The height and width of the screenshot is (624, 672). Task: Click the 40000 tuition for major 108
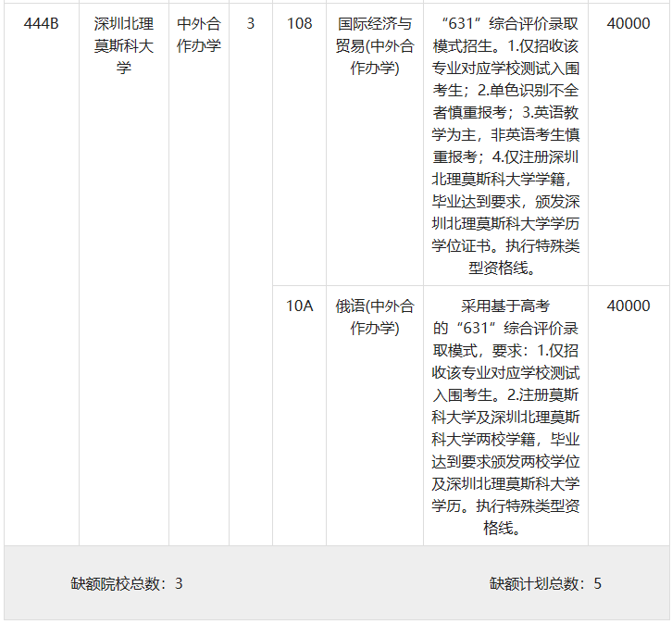[628, 23]
